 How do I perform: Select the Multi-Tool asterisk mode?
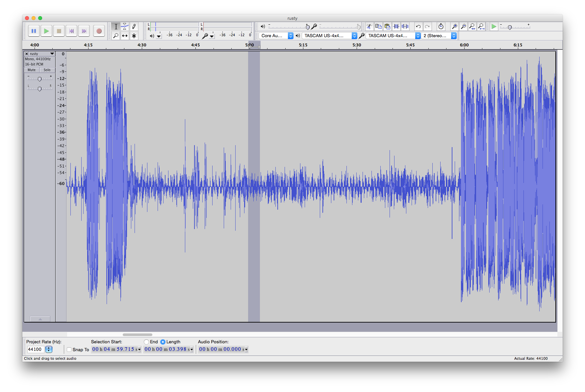[134, 36]
